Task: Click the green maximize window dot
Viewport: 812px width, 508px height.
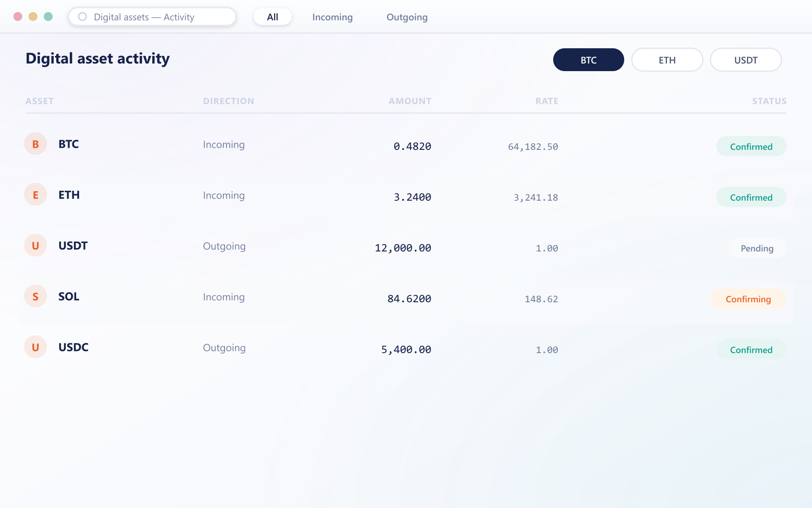Action: [48, 17]
